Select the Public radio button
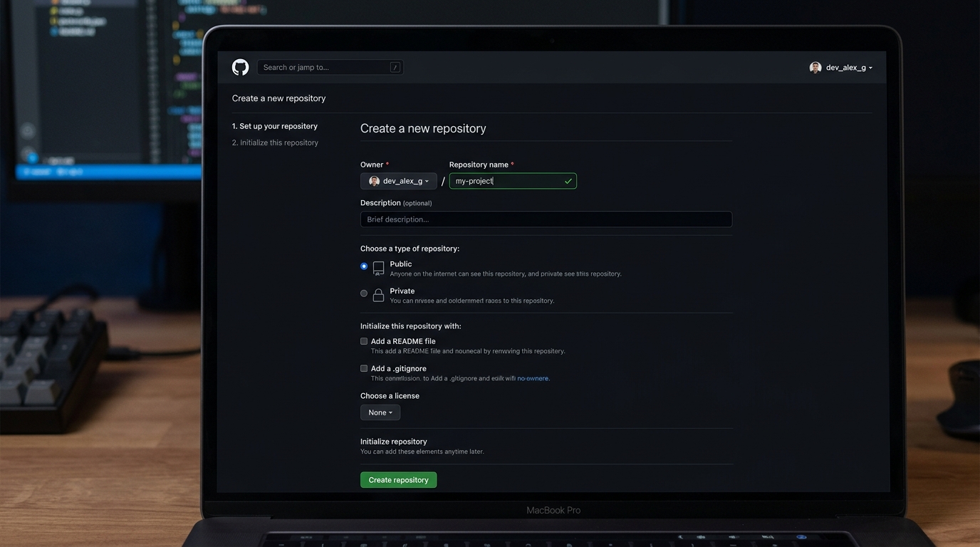This screenshot has width=980, height=547. [364, 266]
